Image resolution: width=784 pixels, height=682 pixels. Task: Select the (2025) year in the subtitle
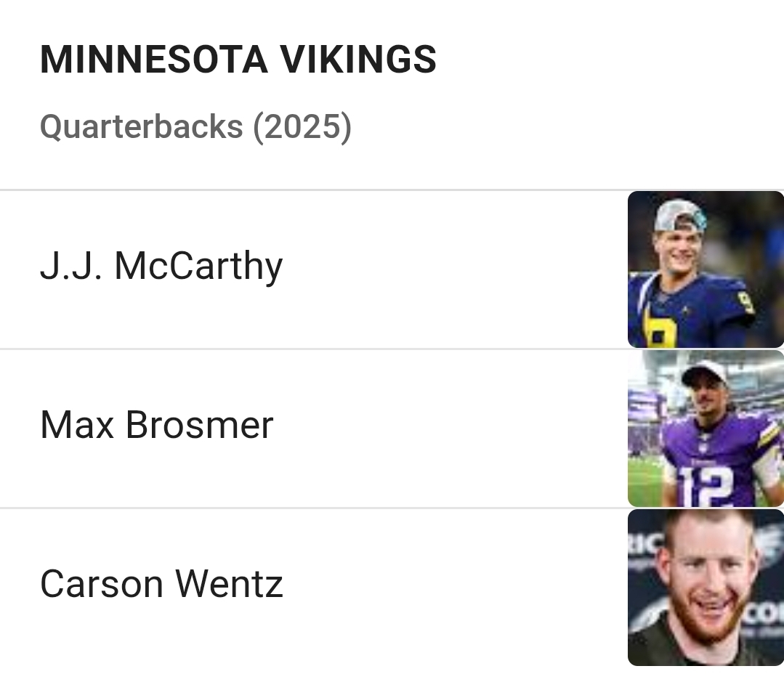pos(302,126)
